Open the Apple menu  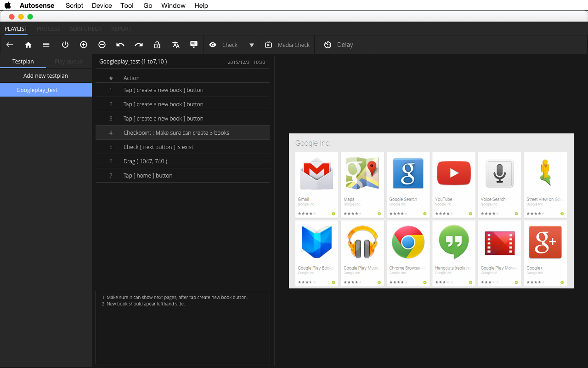click(x=8, y=6)
